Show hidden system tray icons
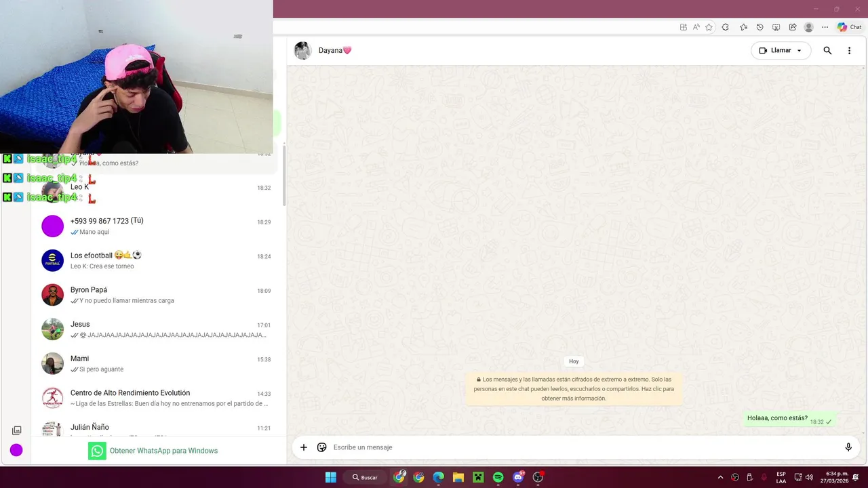 720,477
